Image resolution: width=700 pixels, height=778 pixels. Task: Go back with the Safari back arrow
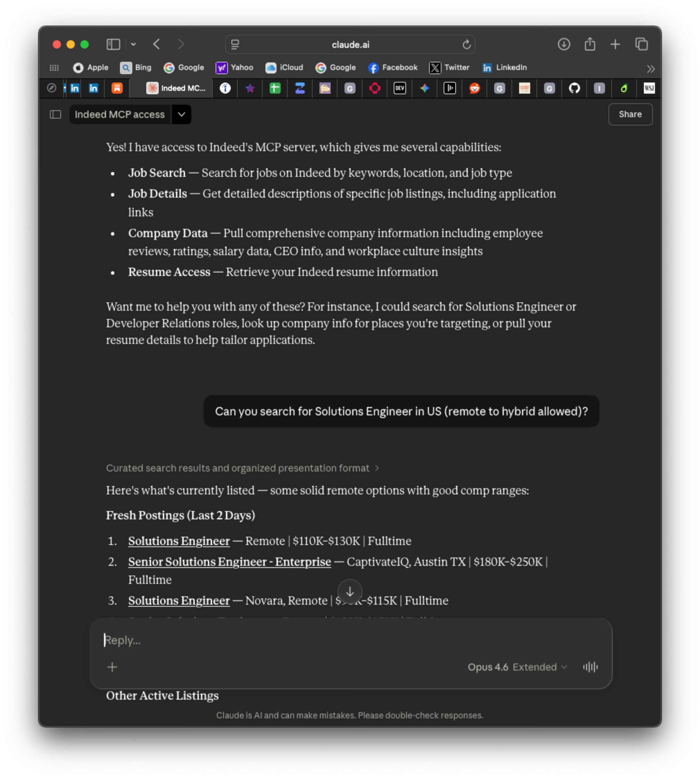[x=157, y=44]
